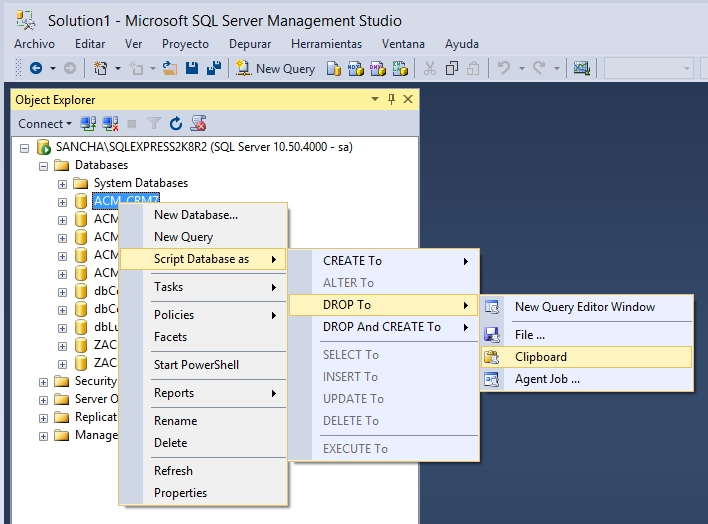This screenshot has width=708, height=524.
Task: Open the Editar menu
Action: click(x=90, y=44)
